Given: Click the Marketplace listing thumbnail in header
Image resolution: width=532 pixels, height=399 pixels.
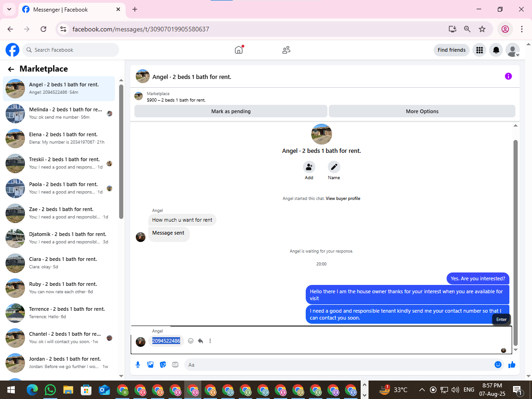Looking at the screenshot, I should (x=139, y=97).
